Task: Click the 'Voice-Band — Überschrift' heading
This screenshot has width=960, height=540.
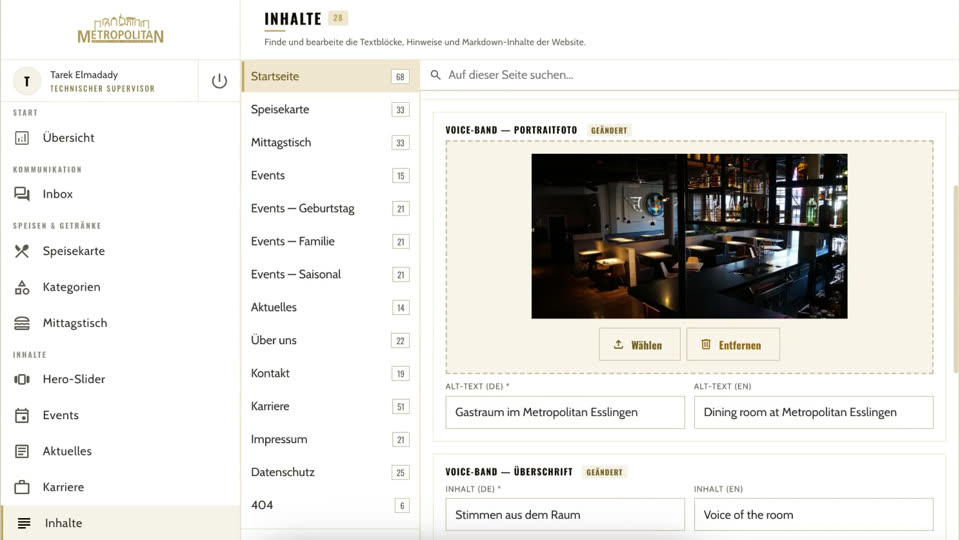Action: pyautogui.click(x=509, y=472)
